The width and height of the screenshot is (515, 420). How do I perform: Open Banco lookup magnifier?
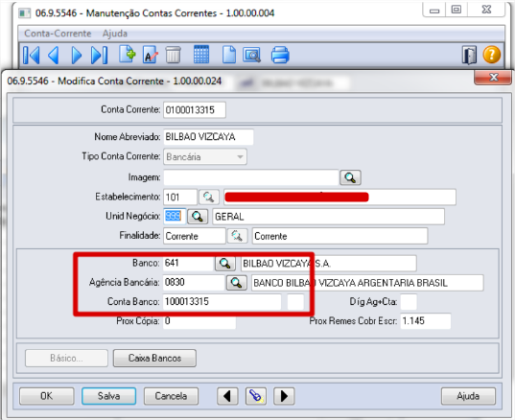[x=225, y=264]
